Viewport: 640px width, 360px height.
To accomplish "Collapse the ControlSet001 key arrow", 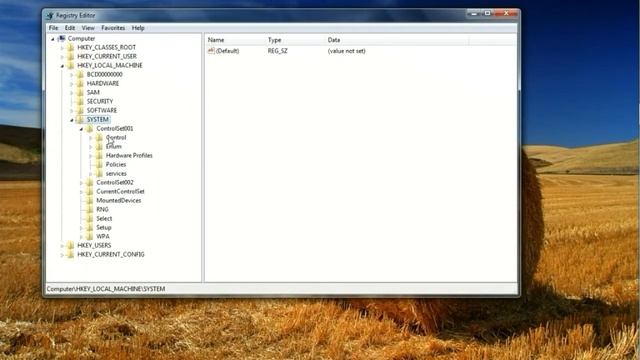I will point(81,129).
